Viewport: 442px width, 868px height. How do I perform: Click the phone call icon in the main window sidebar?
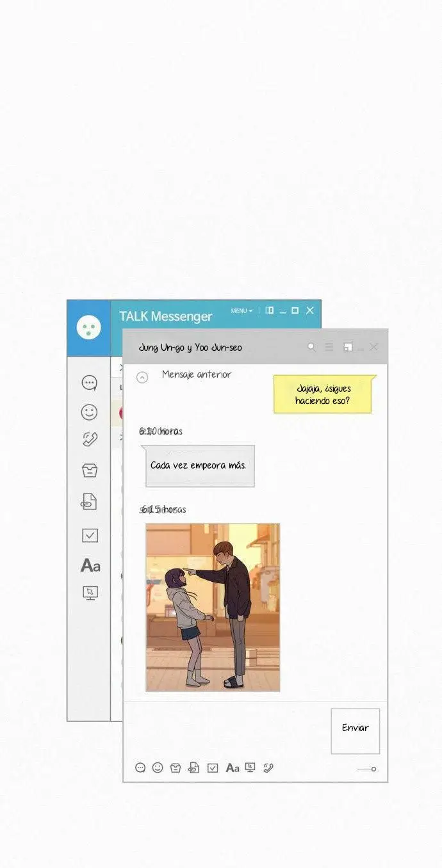(90, 439)
